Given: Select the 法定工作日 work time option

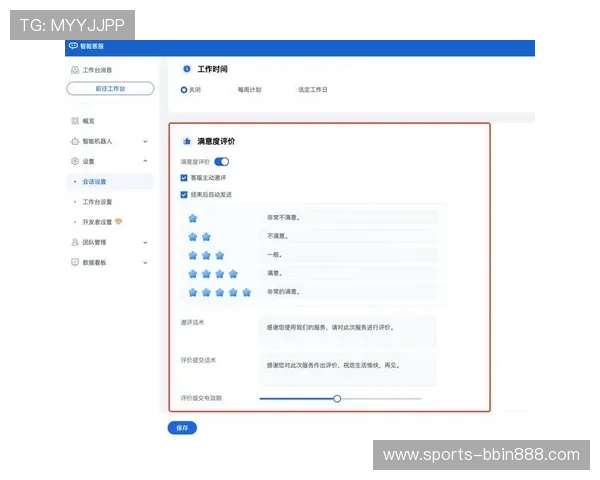Looking at the screenshot, I should [313, 90].
